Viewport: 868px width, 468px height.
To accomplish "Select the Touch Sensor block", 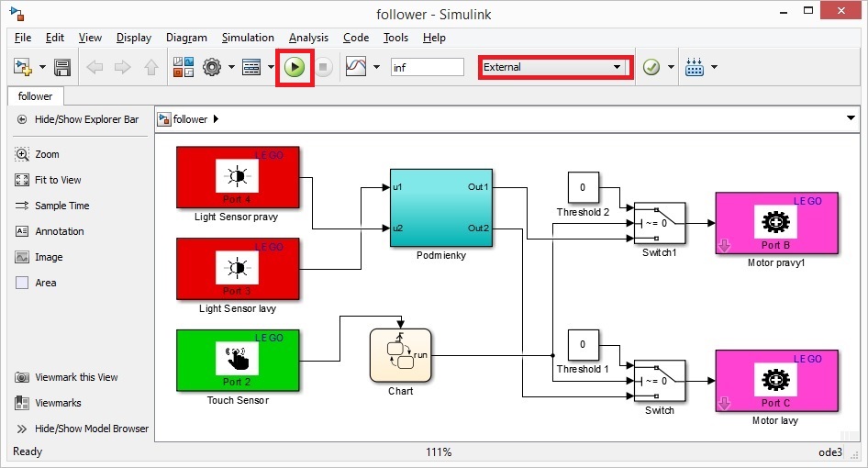I will tap(238, 361).
